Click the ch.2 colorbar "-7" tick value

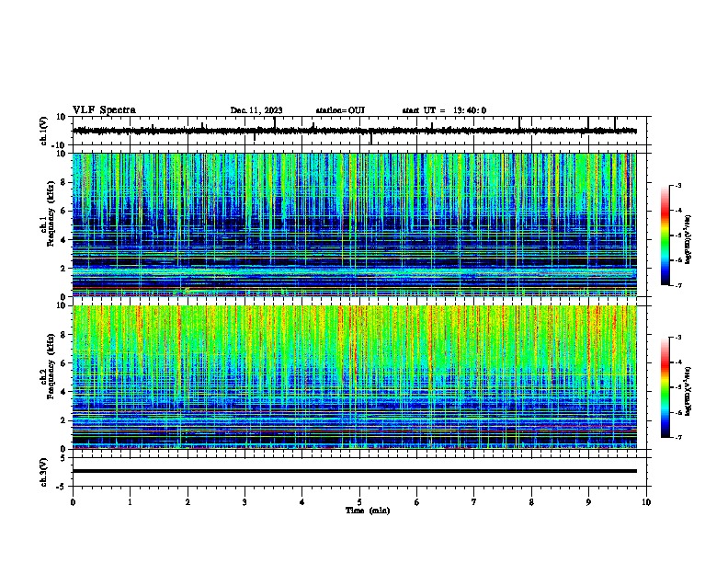tap(678, 438)
